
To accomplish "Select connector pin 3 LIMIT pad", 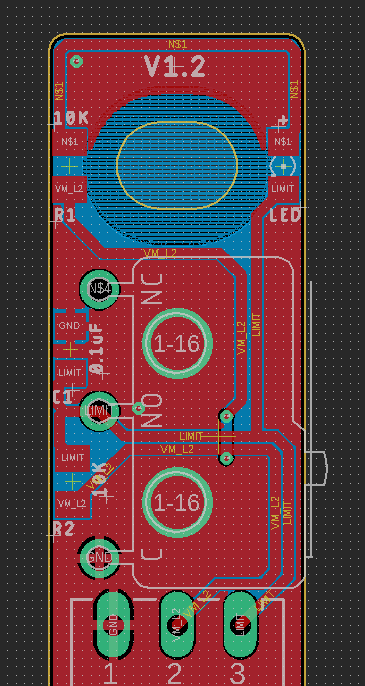I will tap(241, 625).
